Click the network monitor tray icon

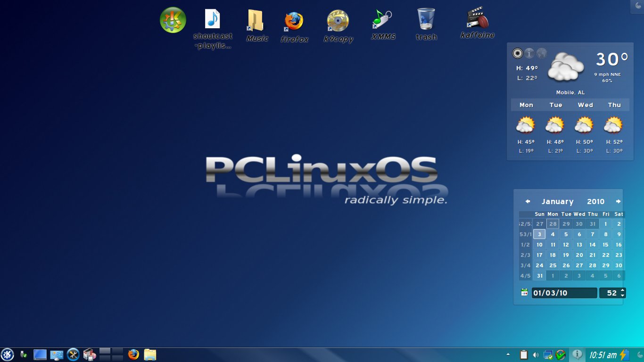coord(548,355)
